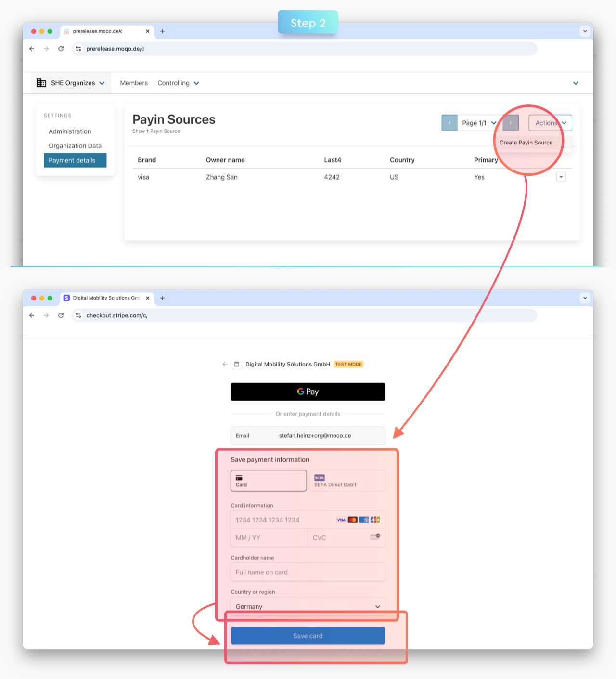
Task: Click back arrow in the Stripe checkout browser
Action: coord(32,315)
